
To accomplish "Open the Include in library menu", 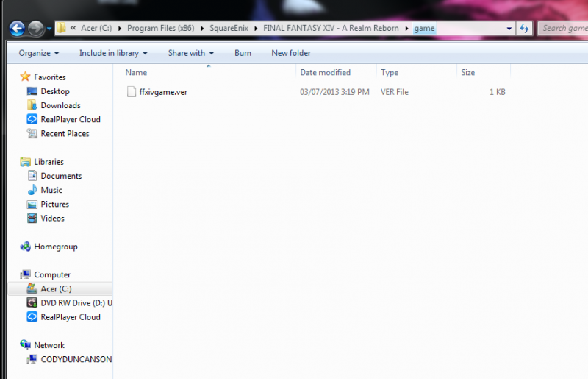I will click(113, 53).
